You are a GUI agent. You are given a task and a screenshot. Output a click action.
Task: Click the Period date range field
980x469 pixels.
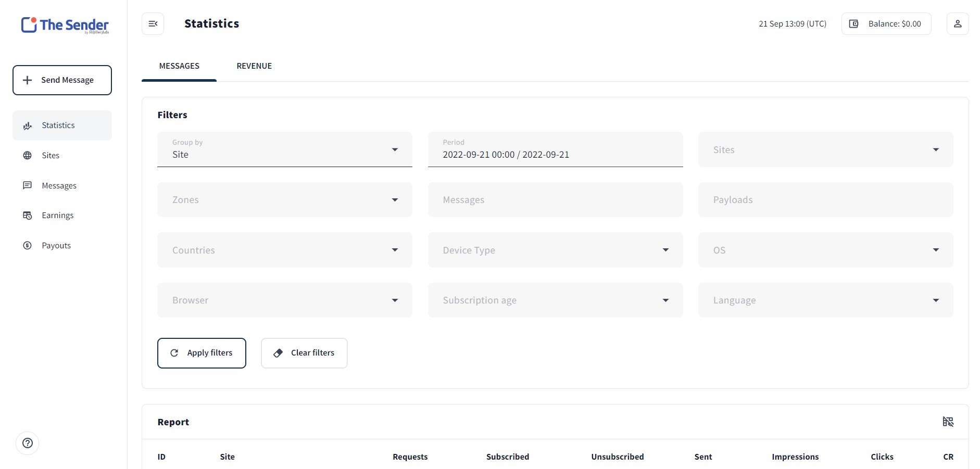555,149
